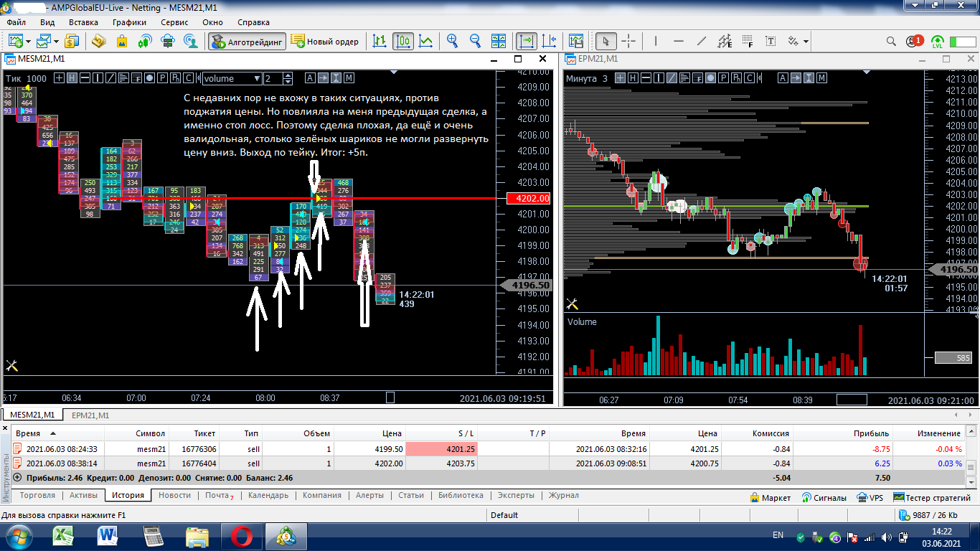
Task: Toggle the Algotrading button
Action: (248, 42)
